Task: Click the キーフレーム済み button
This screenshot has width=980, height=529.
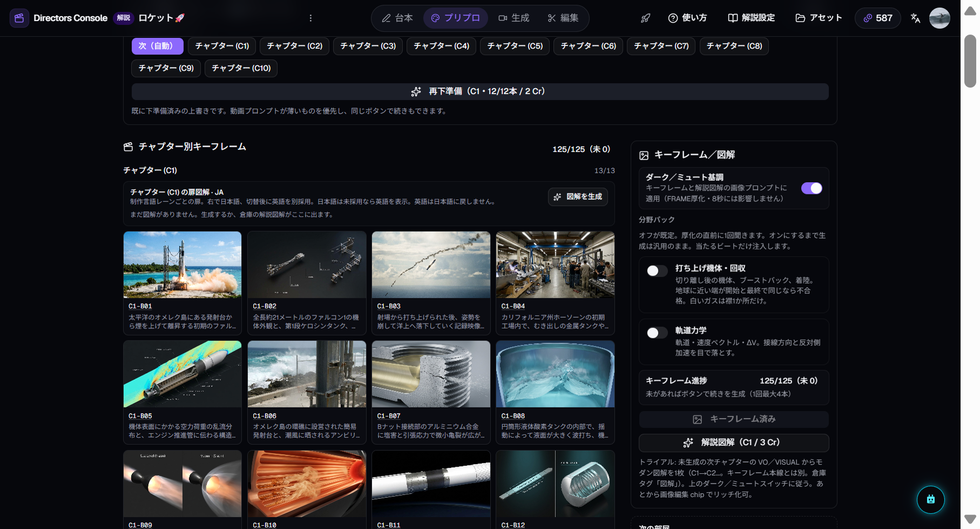Action: point(734,419)
